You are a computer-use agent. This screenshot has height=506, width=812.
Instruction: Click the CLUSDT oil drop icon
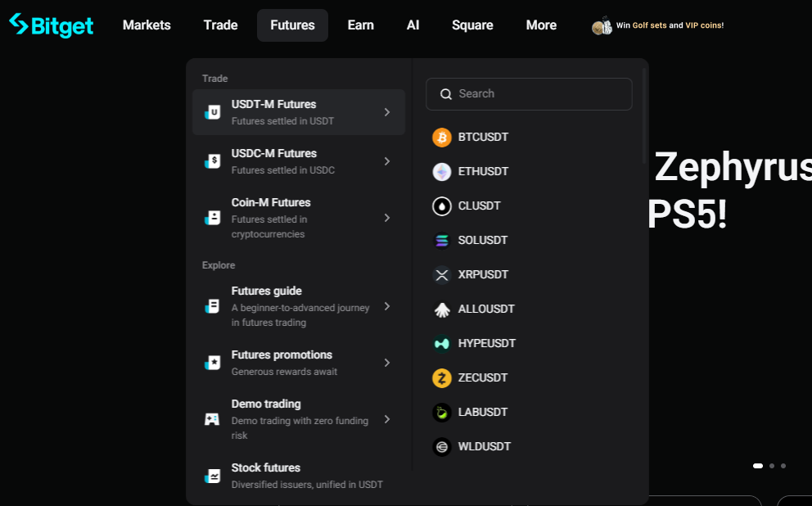click(x=442, y=206)
